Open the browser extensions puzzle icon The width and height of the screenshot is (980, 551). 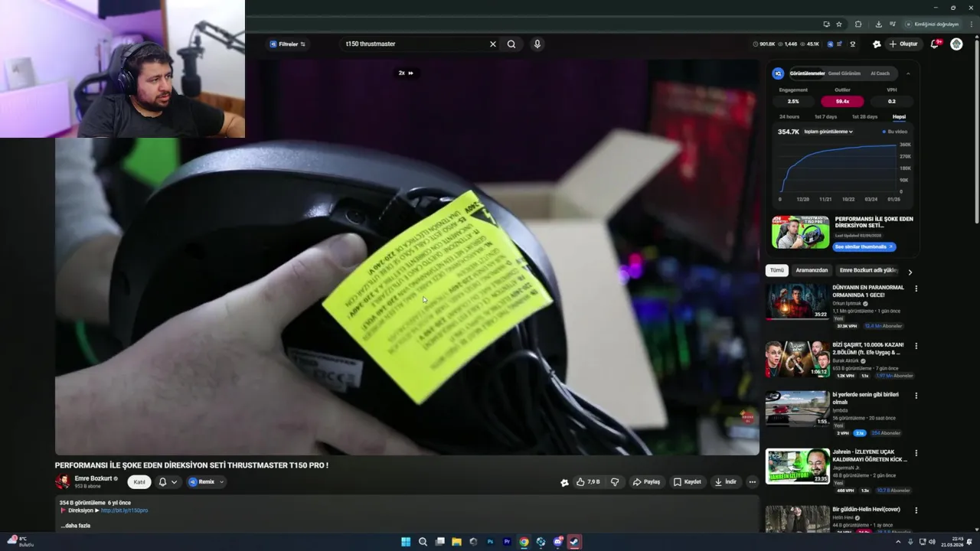pos(858,24)
